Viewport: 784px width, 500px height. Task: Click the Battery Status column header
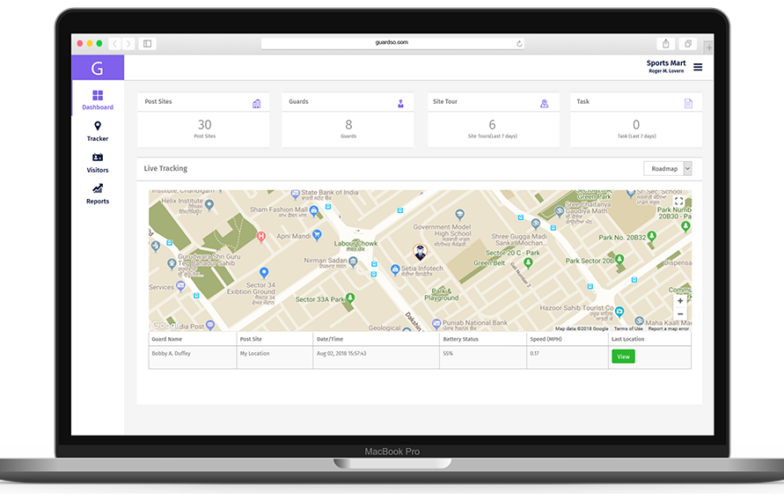[460, 339]
